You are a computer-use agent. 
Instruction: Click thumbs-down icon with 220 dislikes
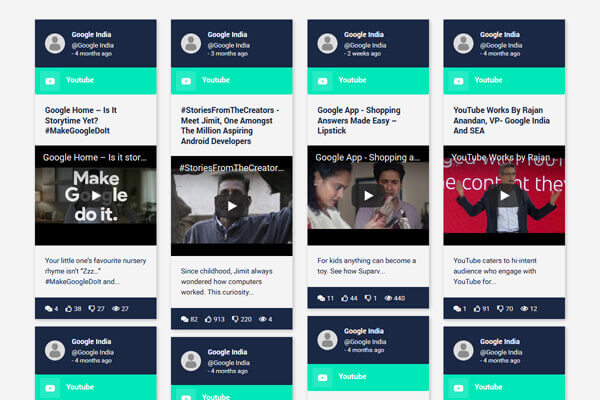click(235, 319)
